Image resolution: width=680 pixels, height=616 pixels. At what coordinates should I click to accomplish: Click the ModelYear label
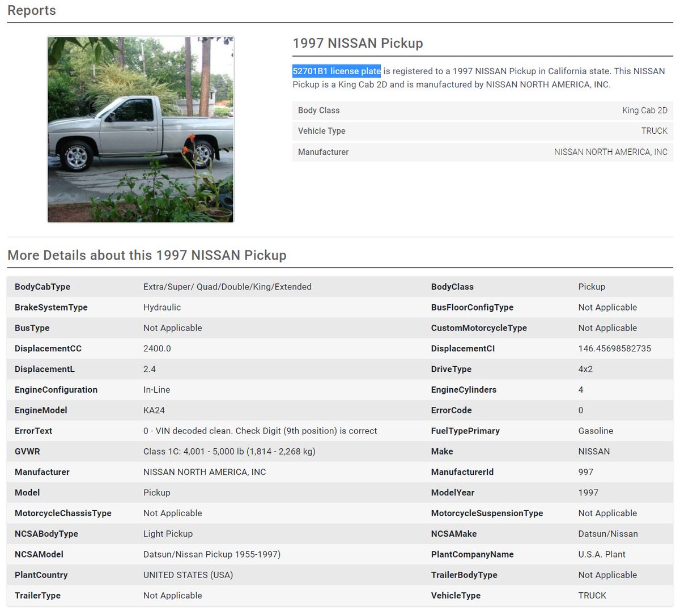[x=453, y=492]
